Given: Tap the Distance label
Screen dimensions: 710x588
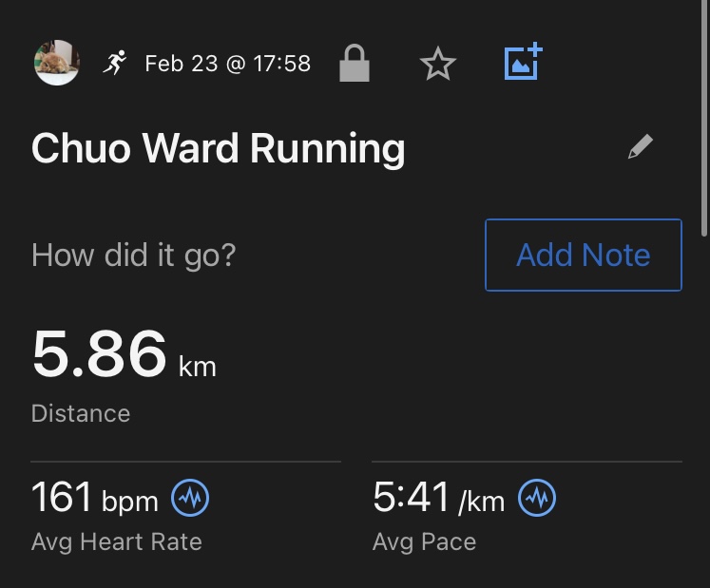Looking at the screenshot, I should pyautogui.click(x=81, y=413).
